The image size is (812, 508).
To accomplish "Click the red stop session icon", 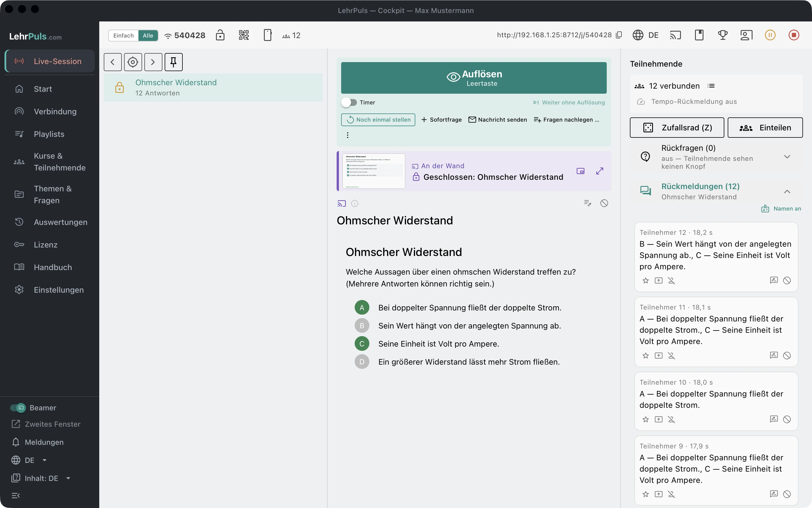I will tap(794, 35).
